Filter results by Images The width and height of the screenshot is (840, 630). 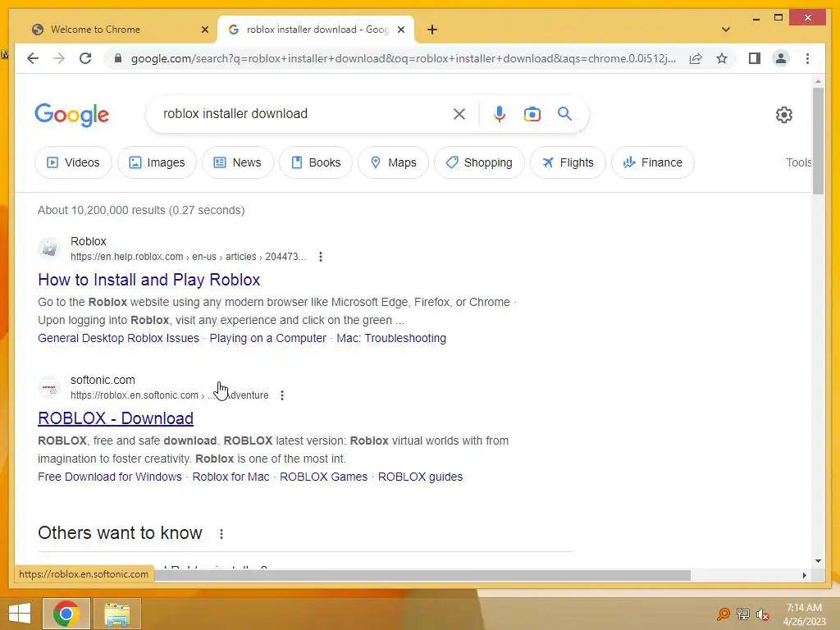157,162
